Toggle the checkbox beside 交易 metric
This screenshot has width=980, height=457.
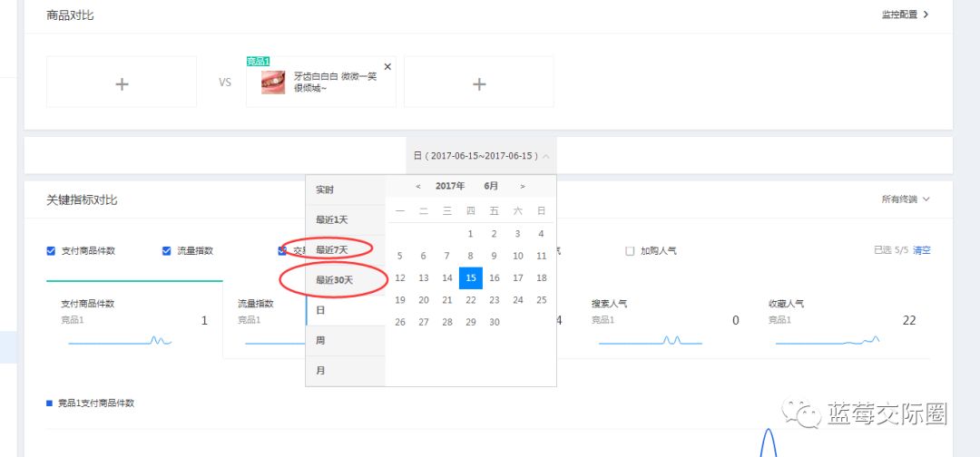[x=282, y=251]
